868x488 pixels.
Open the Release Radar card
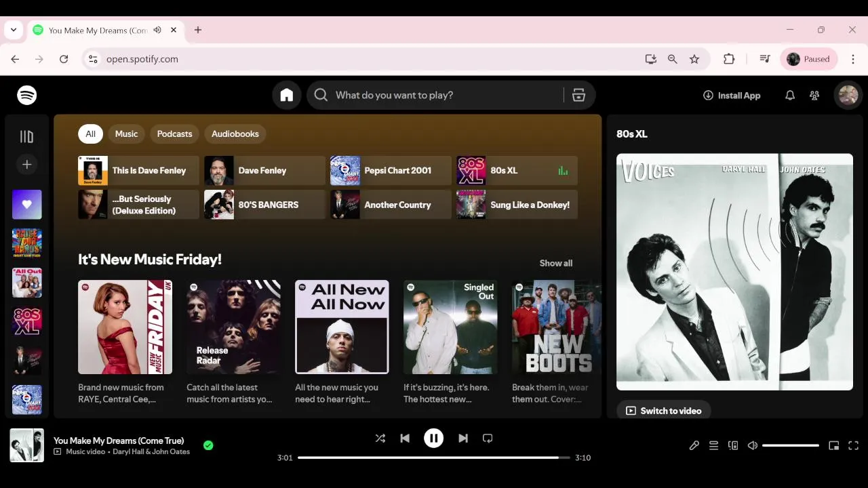(233, 342)
